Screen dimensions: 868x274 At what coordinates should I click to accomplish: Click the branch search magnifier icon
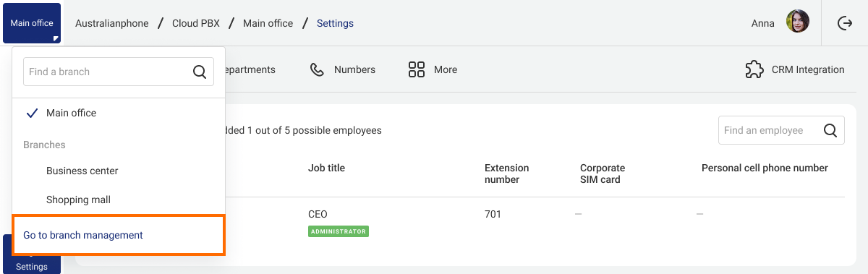pyautogui.click(x=200, y=72)
